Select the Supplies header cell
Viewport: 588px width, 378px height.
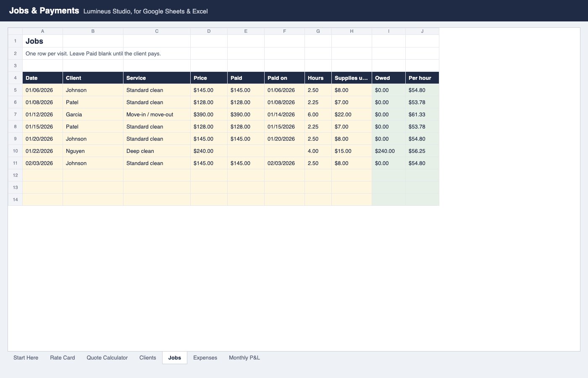(x=352, y=78)
